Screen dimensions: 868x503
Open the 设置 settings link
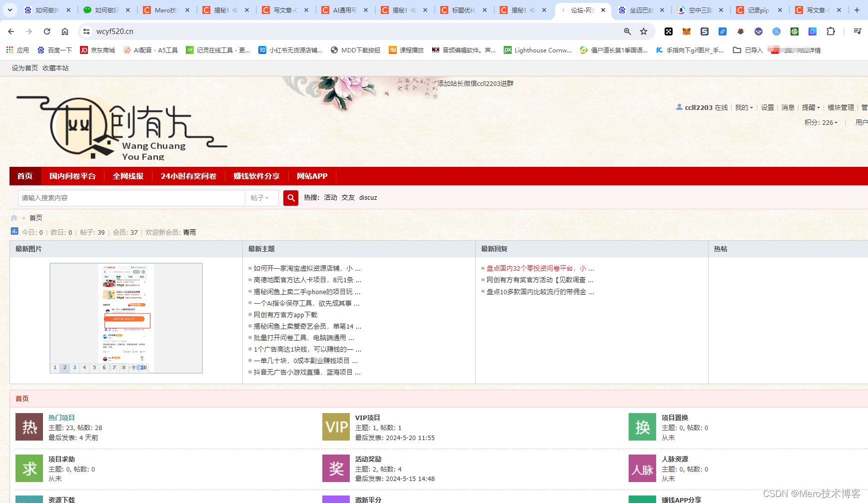point(767,107)
